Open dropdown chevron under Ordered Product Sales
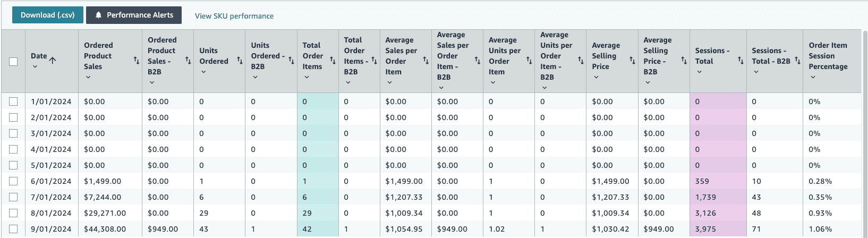The height and width of the screenshot is (238, 868). point(88,78)
